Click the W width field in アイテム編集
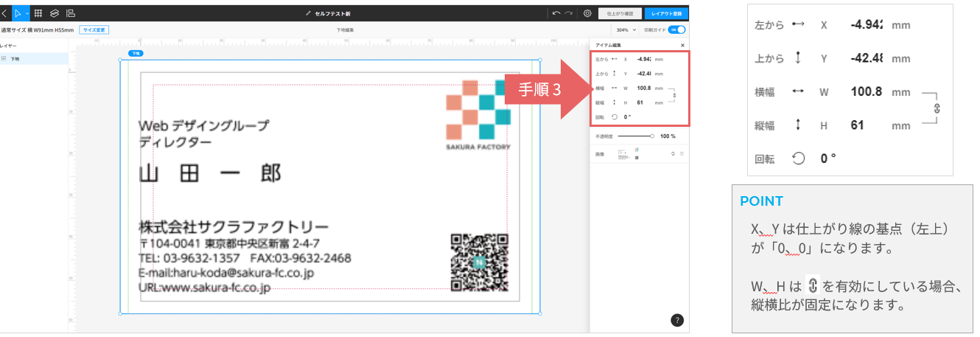 645,88
